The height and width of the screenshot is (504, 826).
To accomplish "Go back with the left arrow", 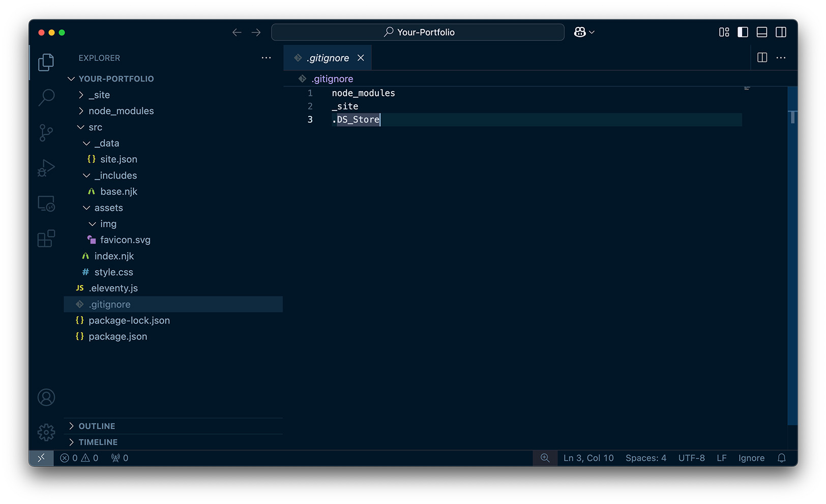I will tap(237, 32).
